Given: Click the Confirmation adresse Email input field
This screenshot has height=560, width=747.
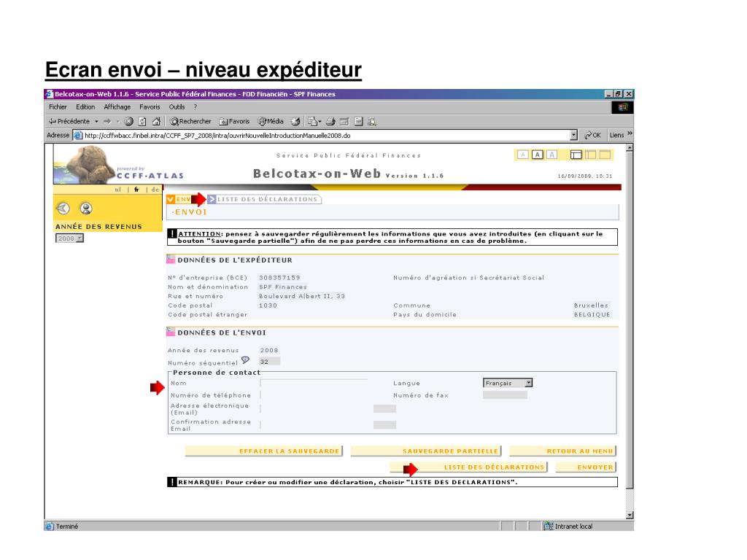Looking at the screenshot, I should (314, 425).
